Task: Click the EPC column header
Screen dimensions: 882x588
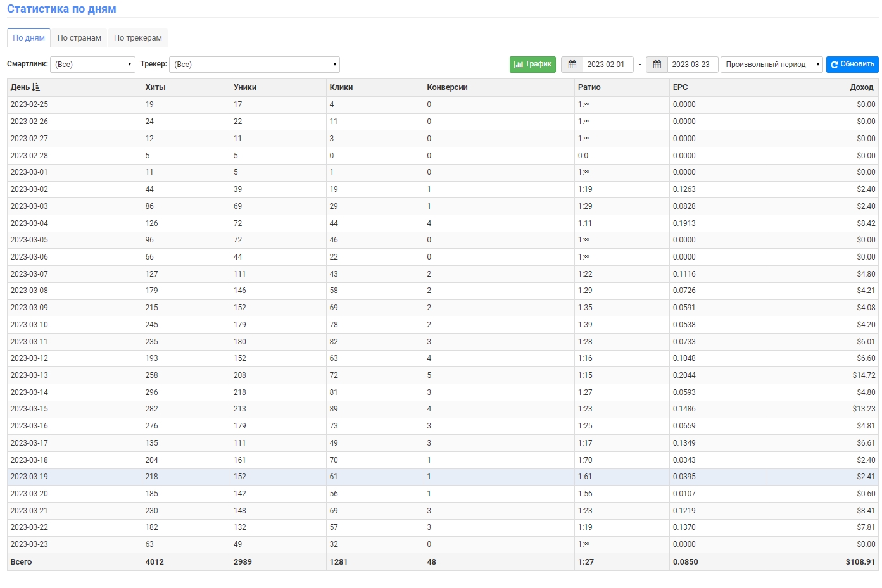Action: pos(680,87)
